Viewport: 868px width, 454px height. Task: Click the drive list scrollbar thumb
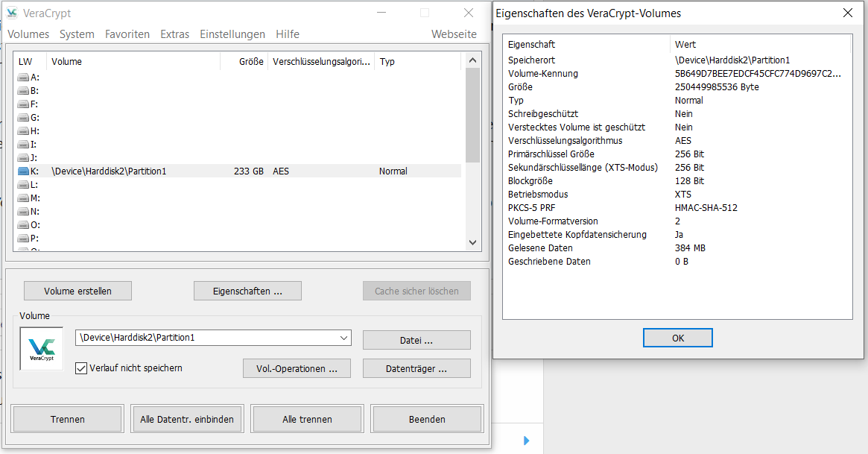tap(472, 115)
